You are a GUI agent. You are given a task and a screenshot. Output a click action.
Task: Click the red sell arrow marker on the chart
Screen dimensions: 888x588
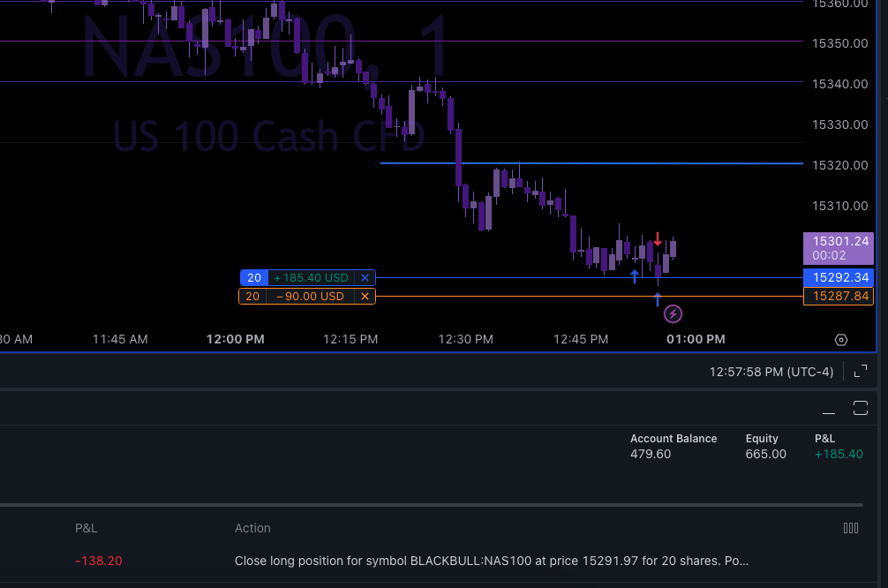(x=658, y=237)
